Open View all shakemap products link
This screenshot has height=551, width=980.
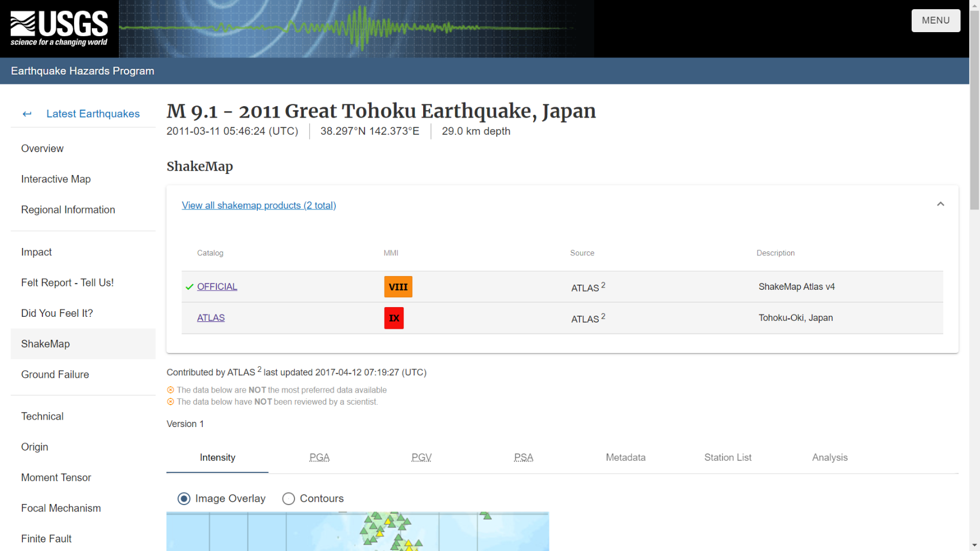tap(259, 205)
